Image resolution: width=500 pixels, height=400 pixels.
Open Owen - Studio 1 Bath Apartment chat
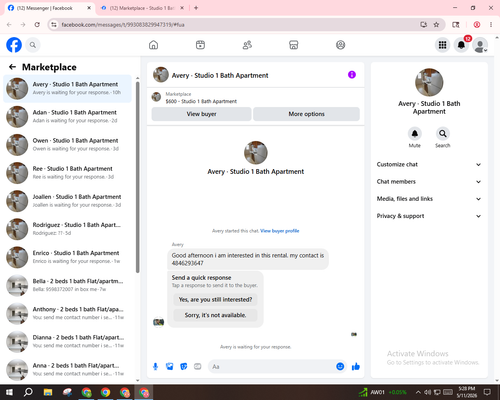67,145
